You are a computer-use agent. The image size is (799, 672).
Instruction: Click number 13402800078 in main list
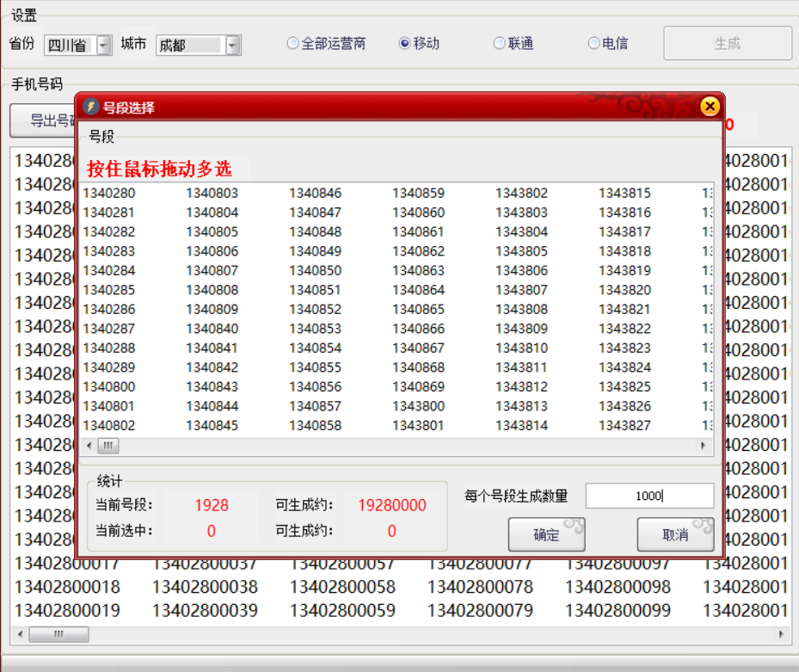(480, 587)
